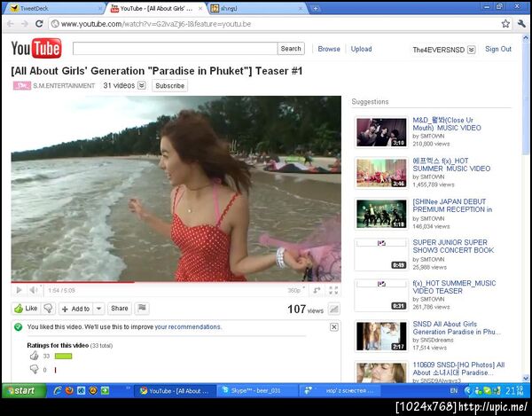
Task: Click the Sign Out link
Action: (x=498, y=49)
